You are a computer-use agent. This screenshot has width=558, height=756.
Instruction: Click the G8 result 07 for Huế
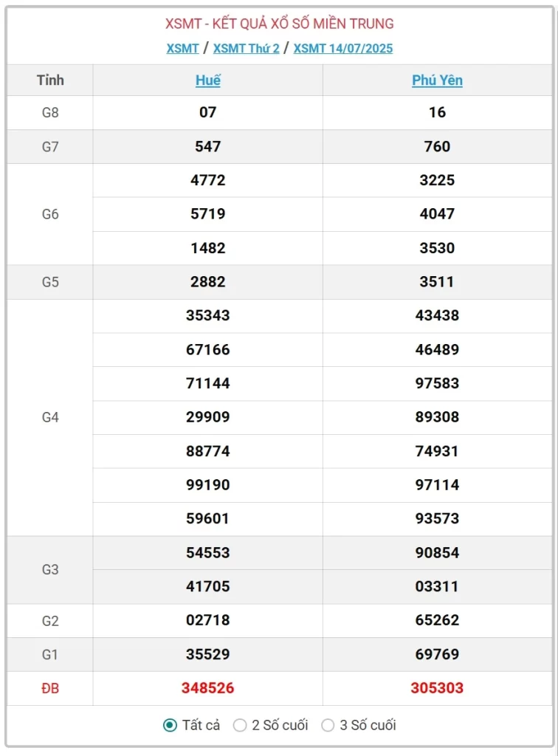coord(208,112)
